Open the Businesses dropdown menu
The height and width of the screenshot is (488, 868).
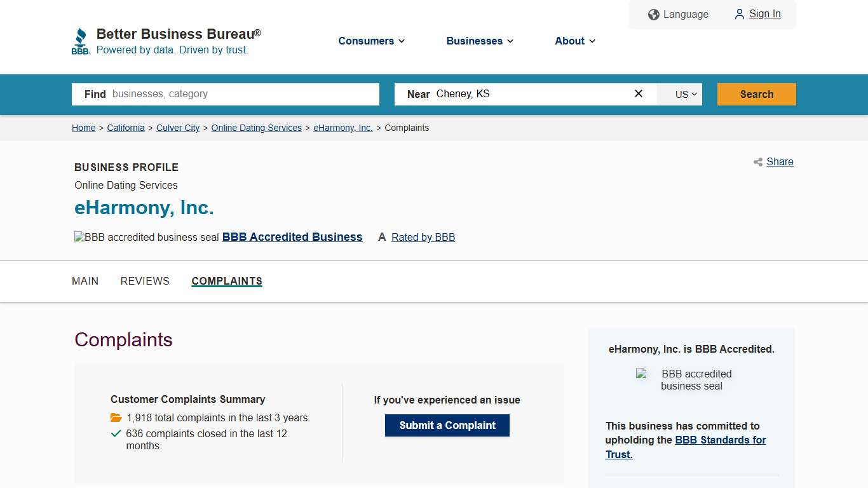pos(479,41)
